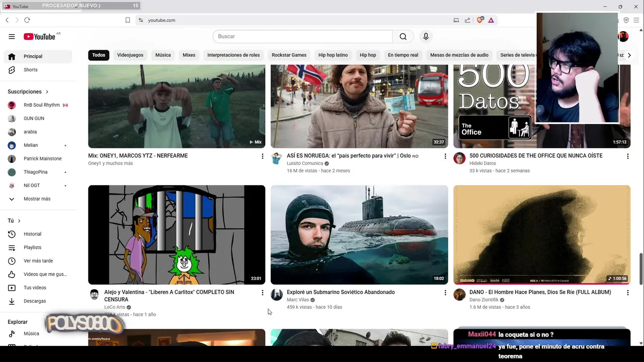Open Marc Vilas channel avatar
Image resolution: width=644 pixels, height=362 pixels.
point(277,295)
